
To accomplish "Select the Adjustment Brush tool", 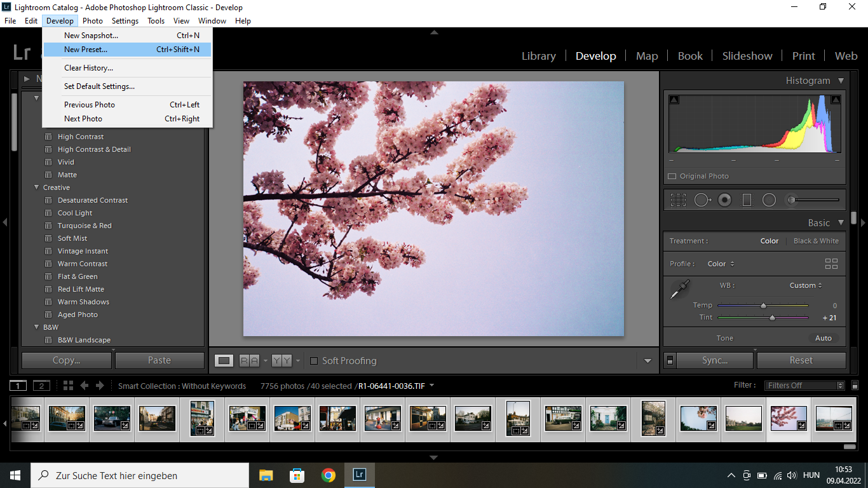I will coord(813,200).
